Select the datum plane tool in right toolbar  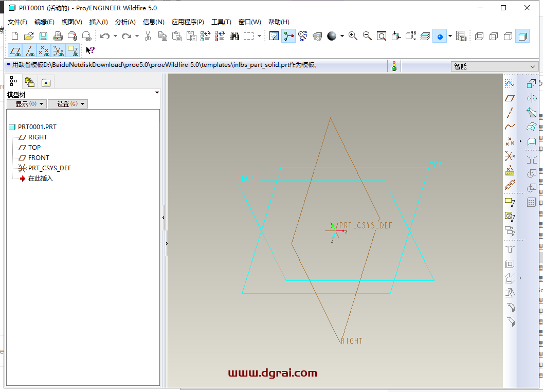(510, 98)
